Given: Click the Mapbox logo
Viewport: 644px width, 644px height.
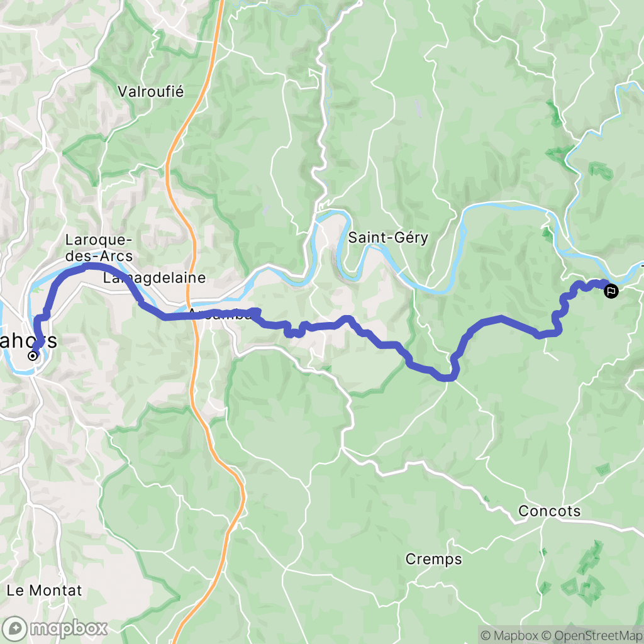Looking at the screenshot, I should pyautogui.click(x=54, y=628).
